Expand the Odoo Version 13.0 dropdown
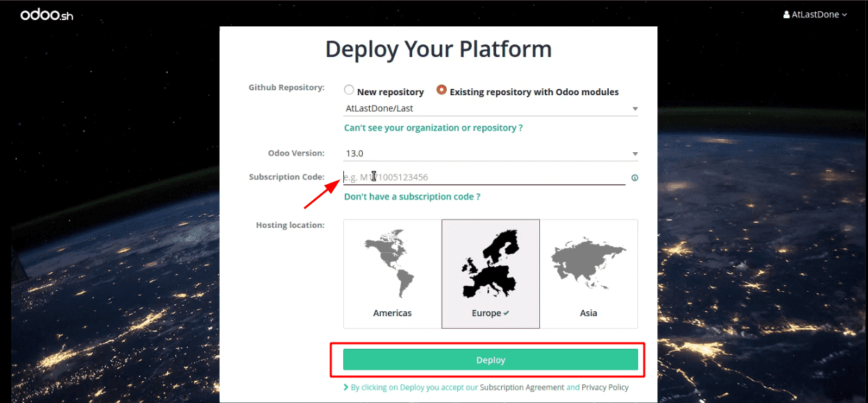Image resolution: width=868 pixels, height=403 pixels. (x=491, y=154)
